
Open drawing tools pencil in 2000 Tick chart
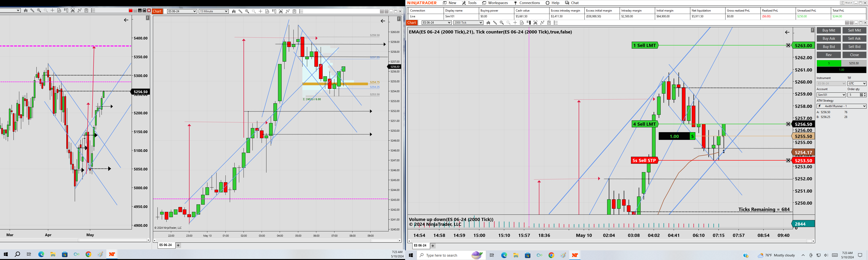pyautogui.click(x=495, y=23)
